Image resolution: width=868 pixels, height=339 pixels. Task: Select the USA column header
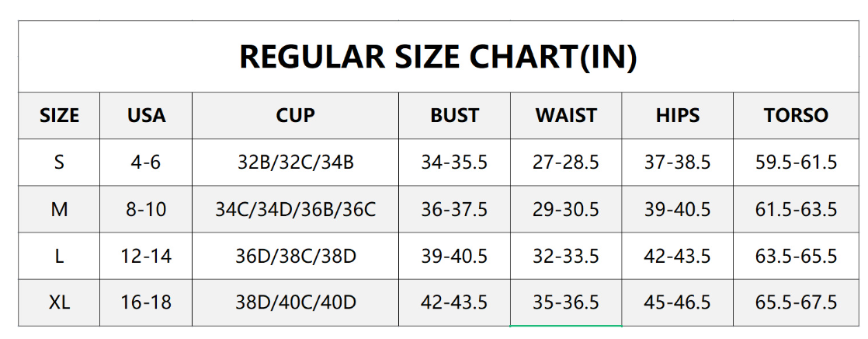click(x=146, y=116)
